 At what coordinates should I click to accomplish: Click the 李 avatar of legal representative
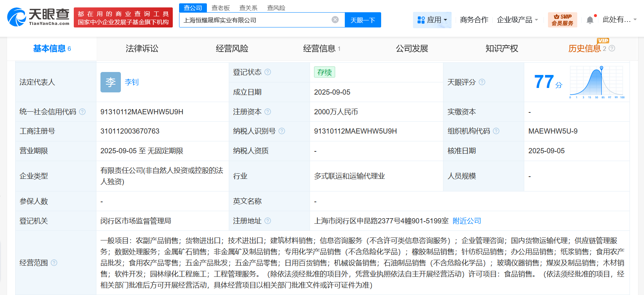(x=110, y=82)
